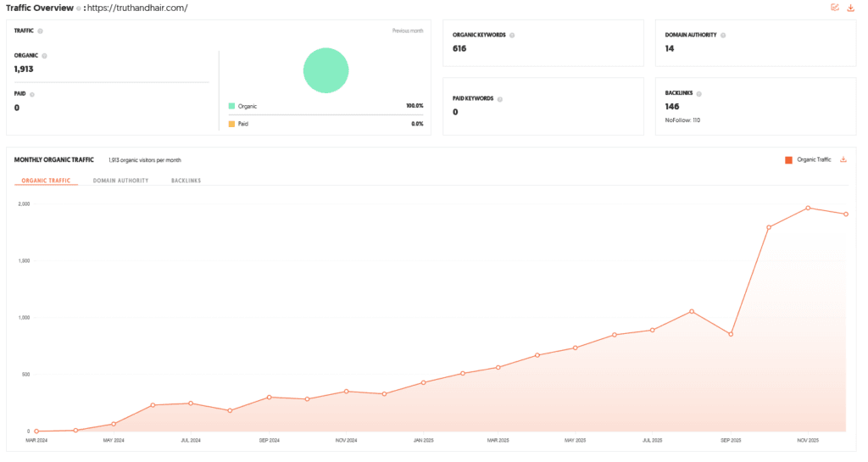Click info icon beside PAID KEYWORDS
Viewport: 868px width, 462px height.
coord(500,99)
